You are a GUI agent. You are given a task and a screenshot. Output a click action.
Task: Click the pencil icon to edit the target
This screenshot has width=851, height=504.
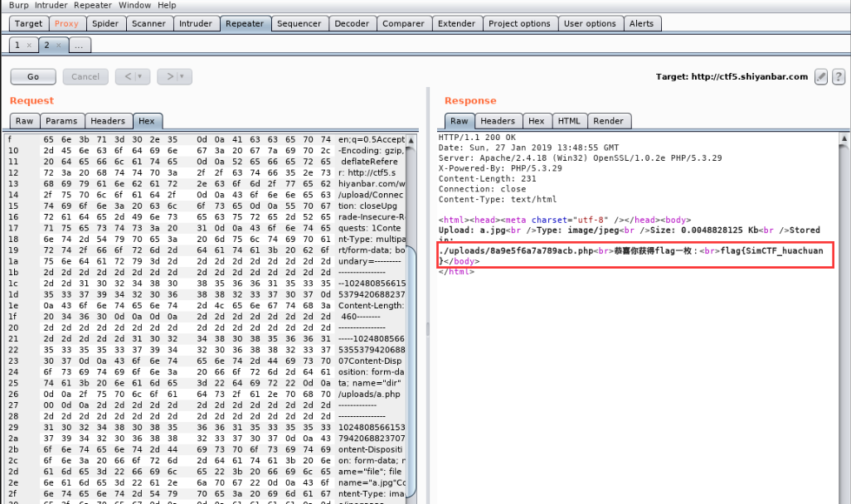[x=819, y=76]
